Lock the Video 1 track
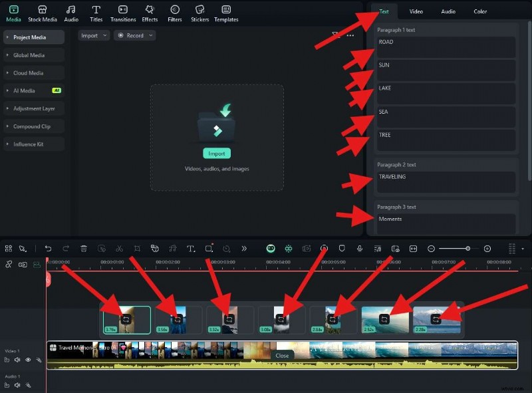This screenshot has height=393, width=532. [x=7, y=360]
